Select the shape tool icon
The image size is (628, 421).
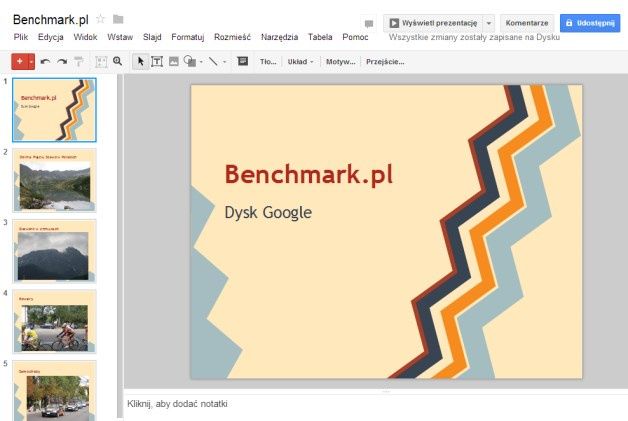click(x=190, y=61)
